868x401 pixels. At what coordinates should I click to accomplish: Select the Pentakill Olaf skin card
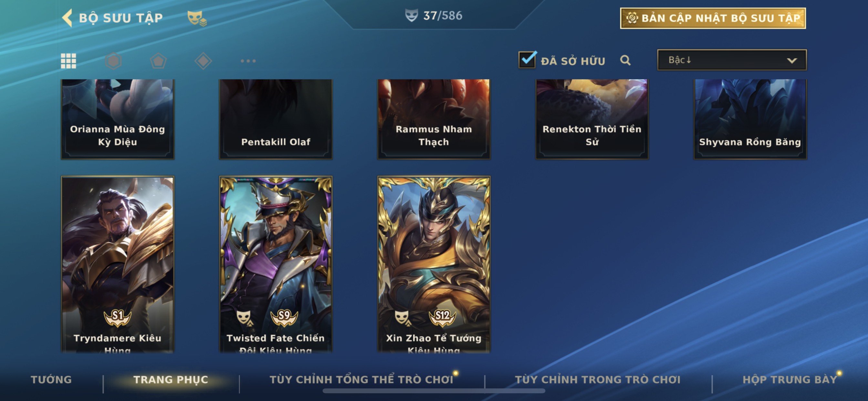276,119
